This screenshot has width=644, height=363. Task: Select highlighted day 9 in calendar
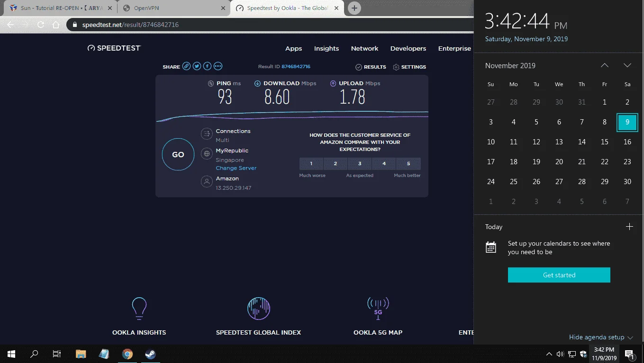(627, 122)
